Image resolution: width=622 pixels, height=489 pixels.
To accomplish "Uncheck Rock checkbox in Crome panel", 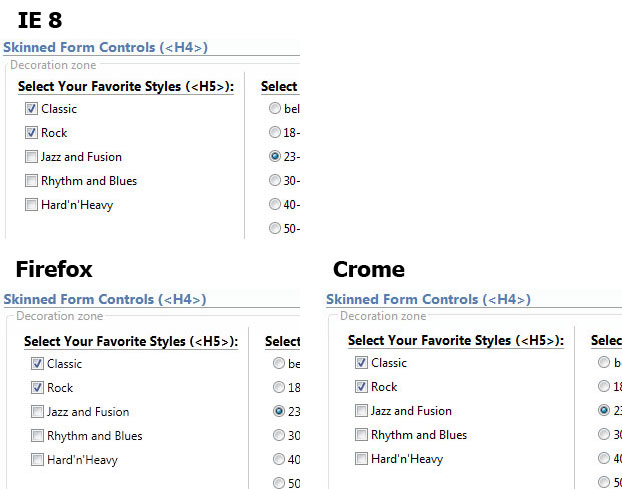I will [362, 387].
